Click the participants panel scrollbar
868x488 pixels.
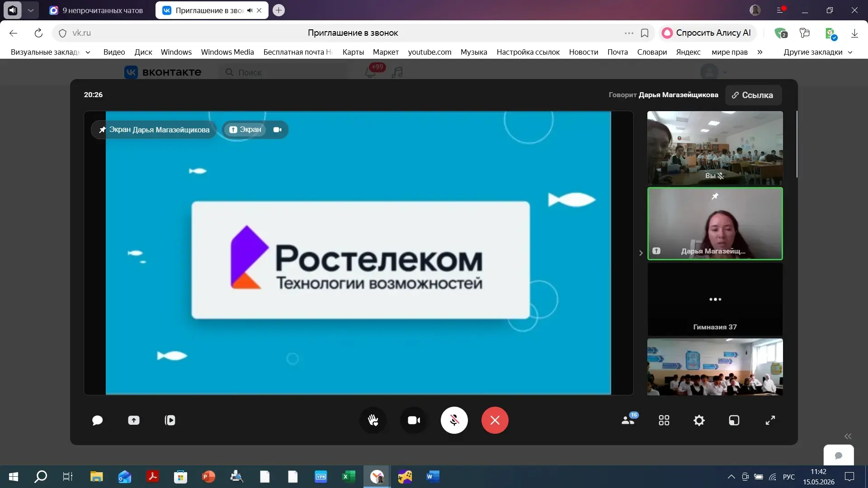click(x=797, y=145)
